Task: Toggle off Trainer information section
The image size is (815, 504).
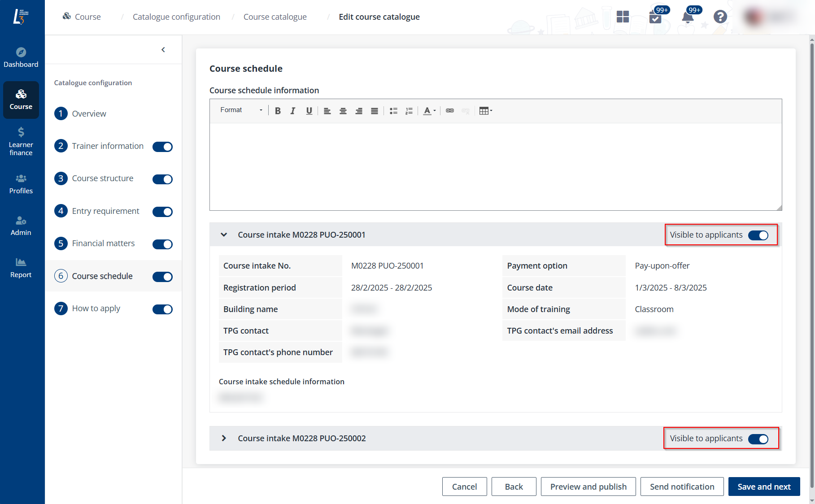Action: [162, 147]
